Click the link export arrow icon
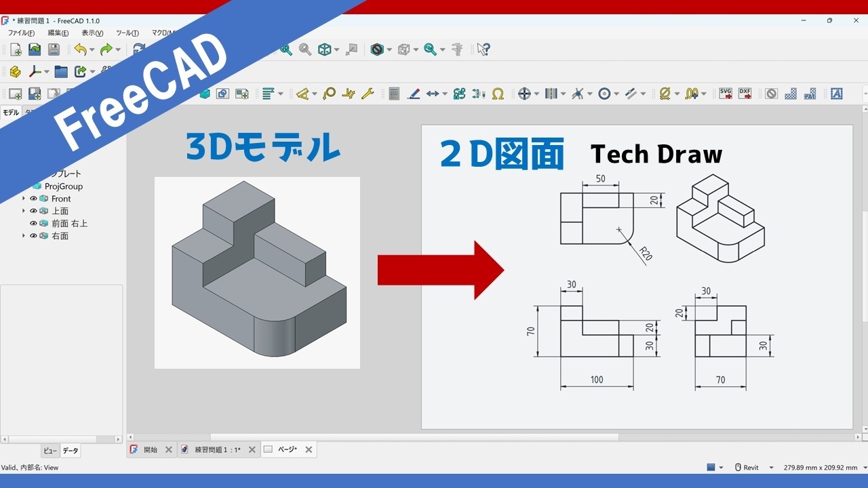 pos(81,71)
